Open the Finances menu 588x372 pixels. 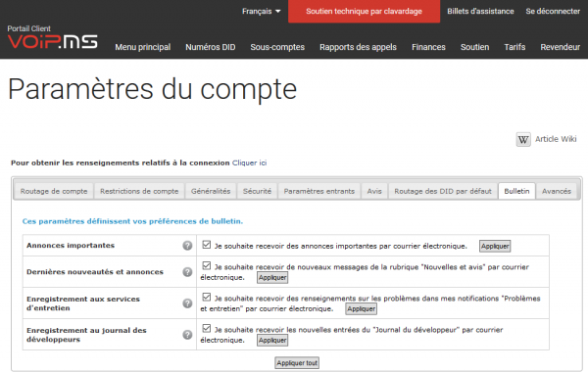click(x=428, y=47)
